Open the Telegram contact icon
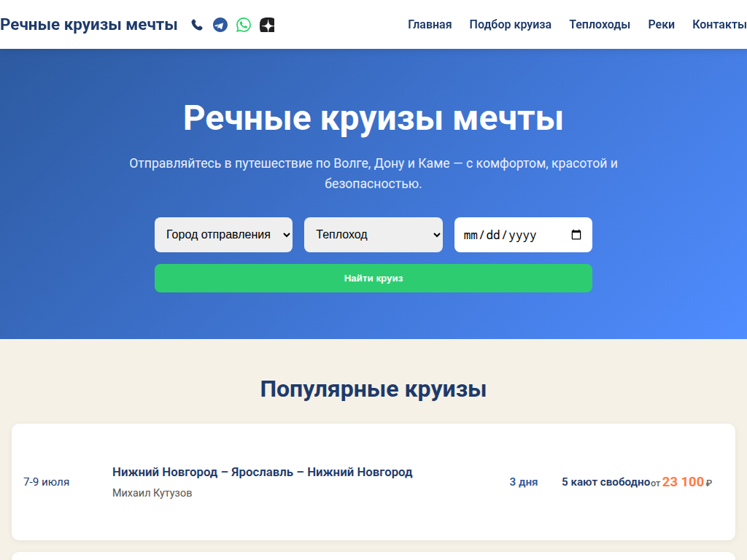The image size is (747, 560). click(220, 24)
